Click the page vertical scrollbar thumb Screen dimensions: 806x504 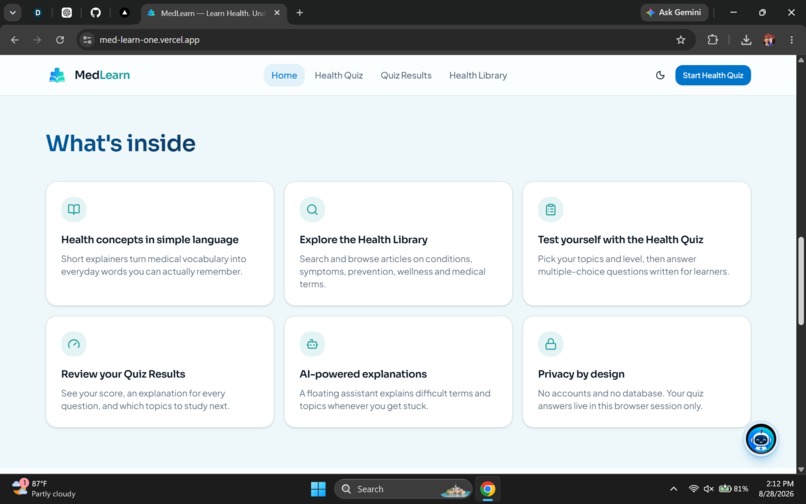pos(801,280)
